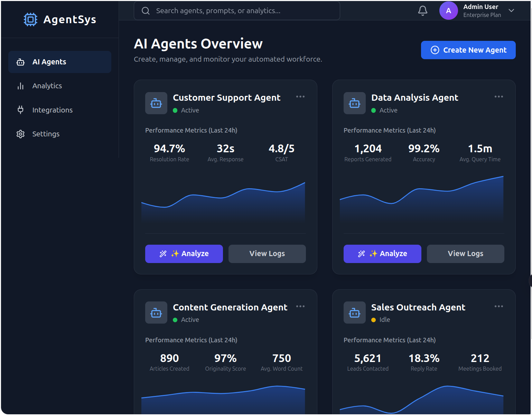Screen dimensions: 532x416
Task: Open the Customer Support Agent options menu
Action: click(x=300, y=97)
